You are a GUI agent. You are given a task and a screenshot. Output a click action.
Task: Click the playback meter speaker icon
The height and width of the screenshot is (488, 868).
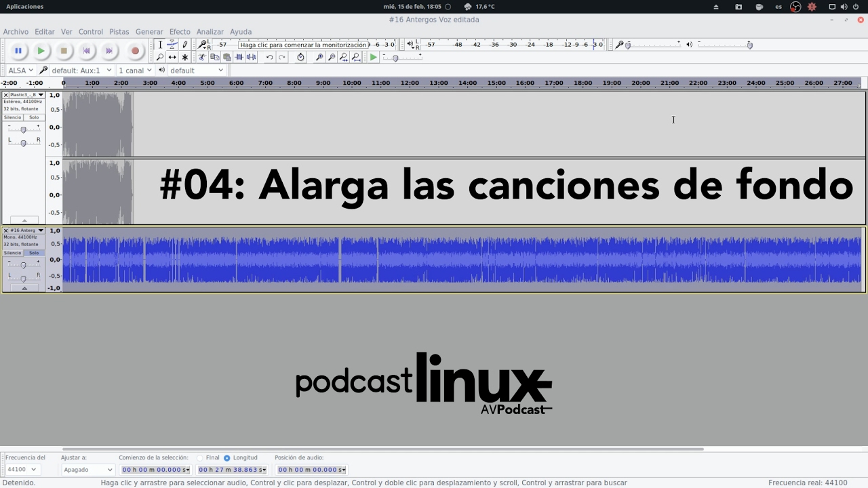410,45
